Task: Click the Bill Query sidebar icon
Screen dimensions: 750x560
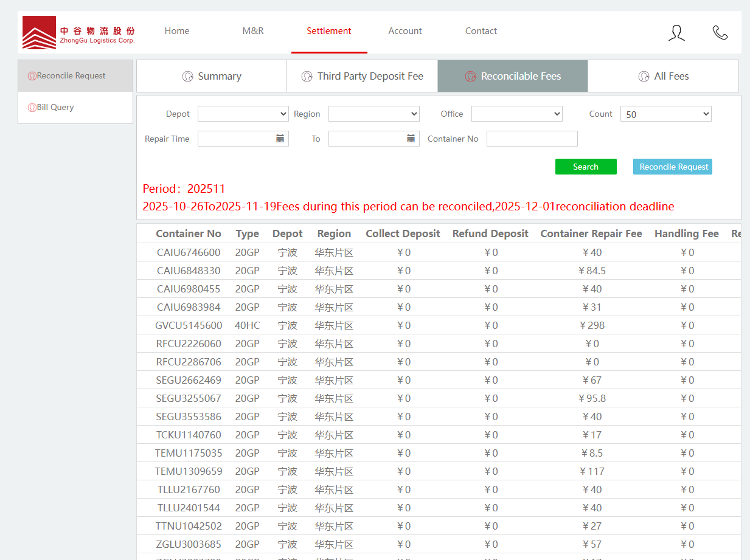Action: (32, 108)
